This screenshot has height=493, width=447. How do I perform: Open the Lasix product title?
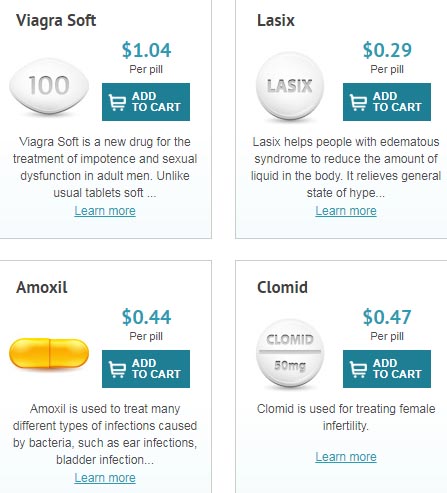[276, 21]
